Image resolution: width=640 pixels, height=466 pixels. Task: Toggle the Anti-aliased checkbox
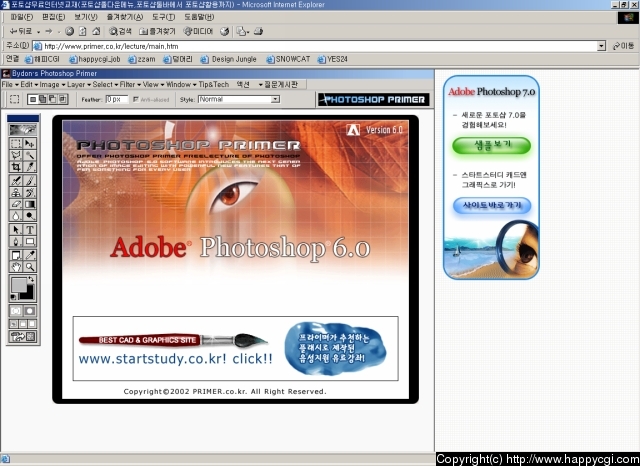[x=136, y=99]
